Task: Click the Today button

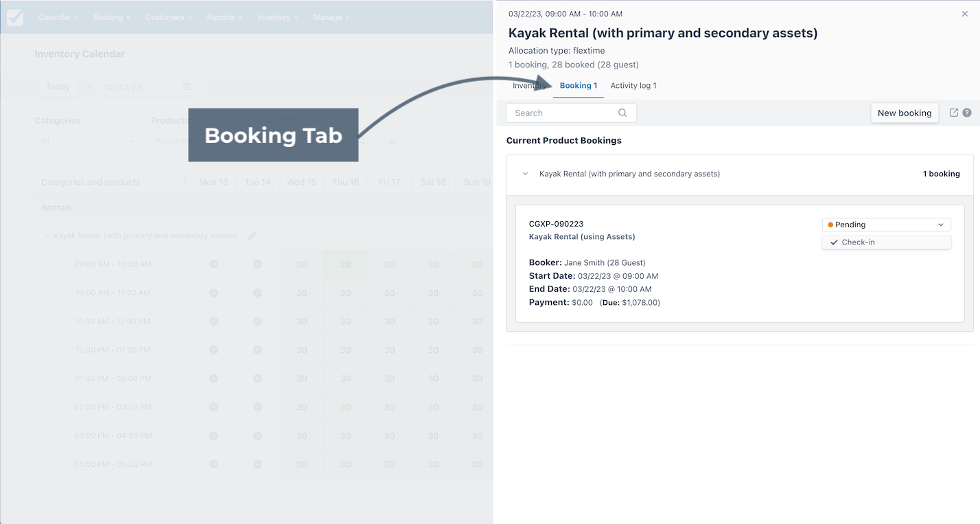Action: coord(58,87)
